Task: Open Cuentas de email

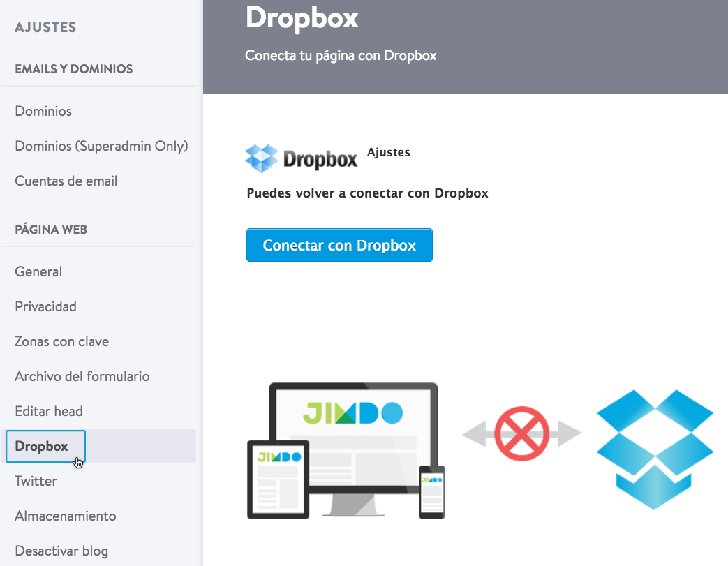Action: (x=66, y=181)
